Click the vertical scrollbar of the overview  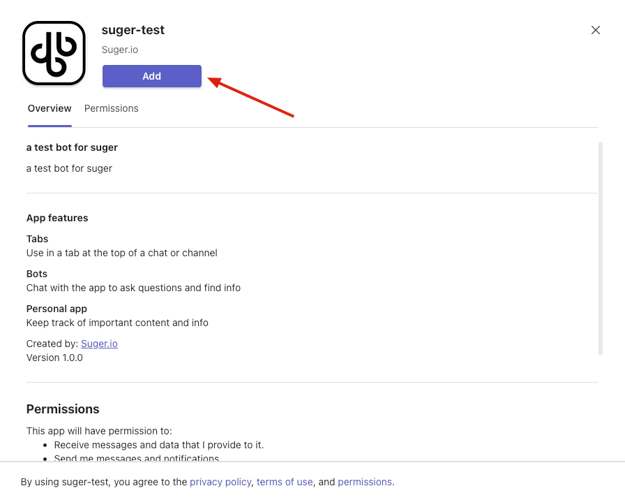pyautogui.click(x=600, y=250)
